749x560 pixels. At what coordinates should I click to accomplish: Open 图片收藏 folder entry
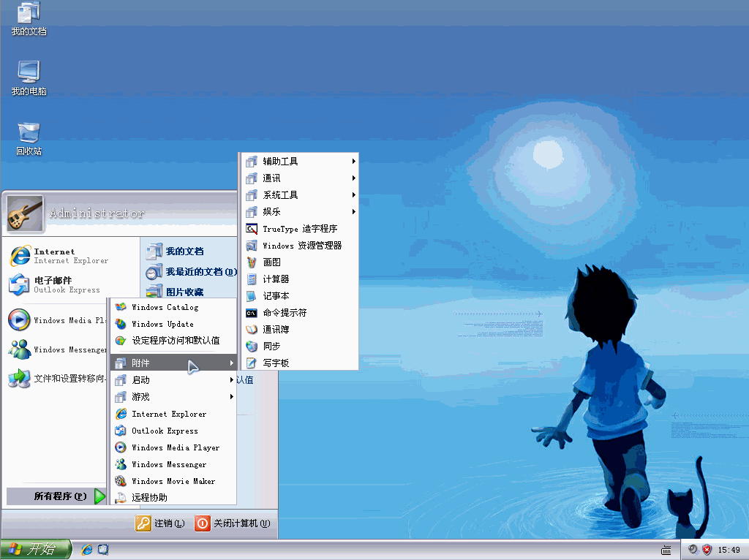click(x=175, y=292)
